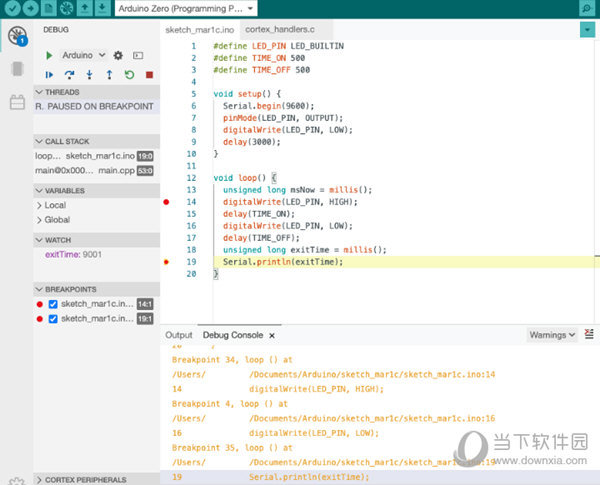Viewport: 600px width, 485px height.
Task: Toggle breakpoint dot on line 14
Action: coord(166,202)
